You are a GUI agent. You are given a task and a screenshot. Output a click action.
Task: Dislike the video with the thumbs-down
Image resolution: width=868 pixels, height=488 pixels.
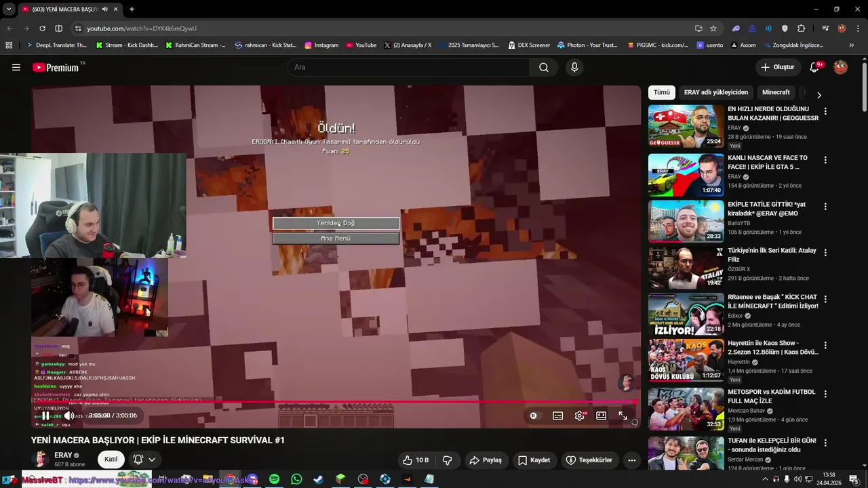[x=447, y=460]
